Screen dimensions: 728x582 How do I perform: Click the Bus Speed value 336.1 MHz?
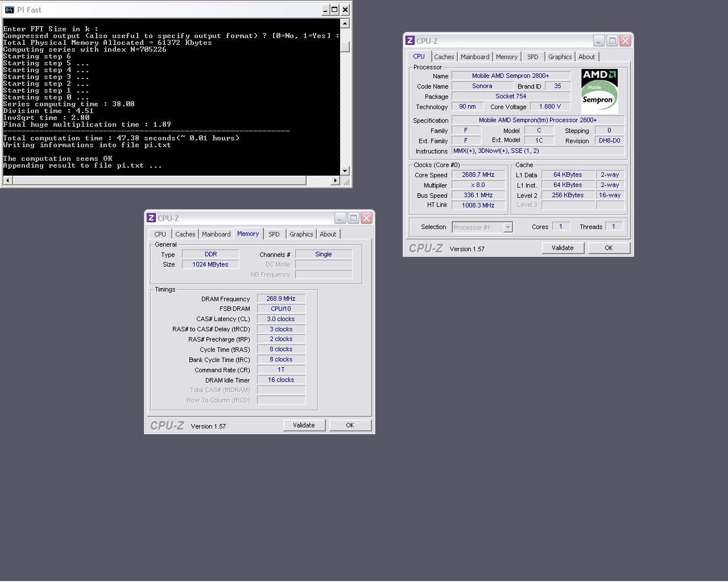(478, 195)
